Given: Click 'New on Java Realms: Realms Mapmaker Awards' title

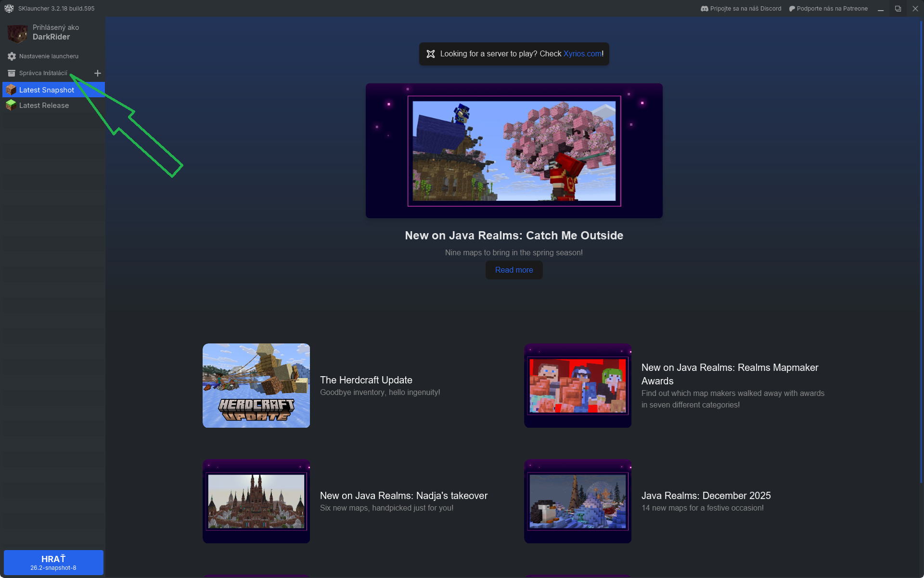Looking at the screenshot, I should [730, 374].
